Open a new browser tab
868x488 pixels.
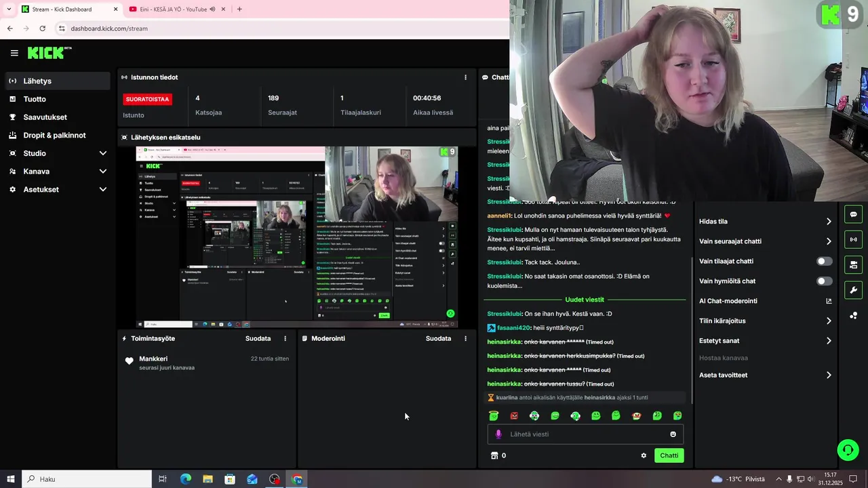[239, 9]
